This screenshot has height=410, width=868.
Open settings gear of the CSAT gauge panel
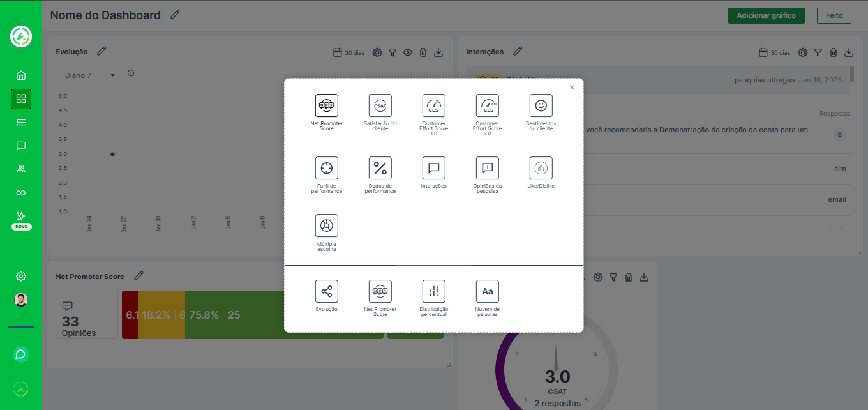click(x=598, y=277)
